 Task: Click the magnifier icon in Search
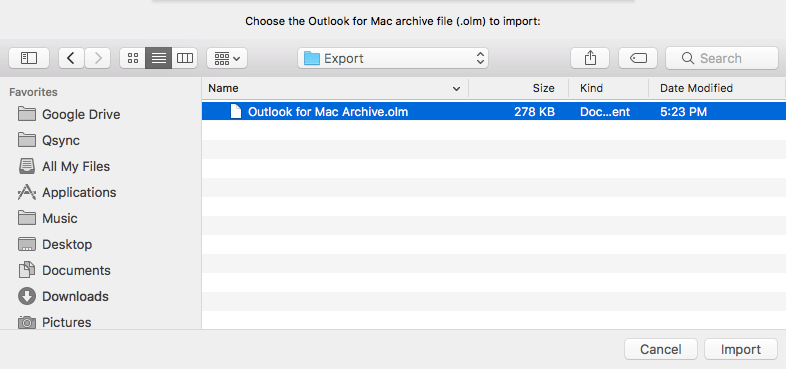click(688, 58)
